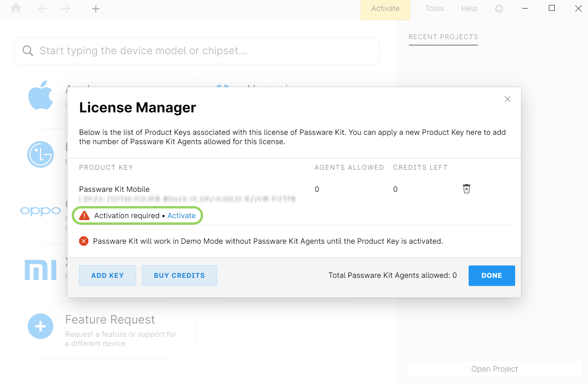Click the Activate link next to Activation required
The height and width of the screenshot is (384, 588).
[x=182, y=215]
